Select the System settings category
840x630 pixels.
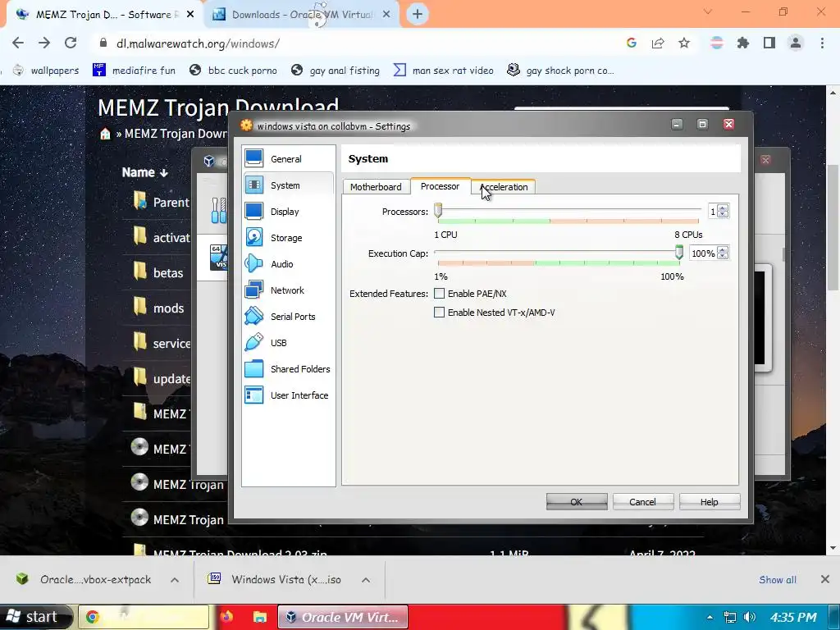coord(288,185)
